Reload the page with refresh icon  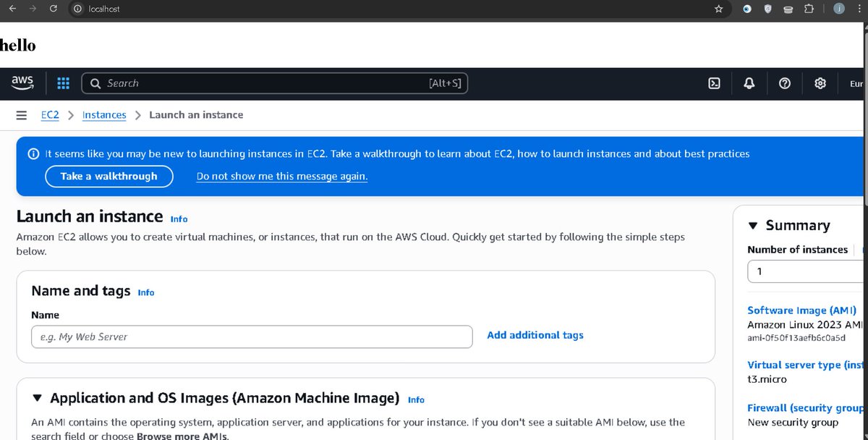[x=54, y=9]
